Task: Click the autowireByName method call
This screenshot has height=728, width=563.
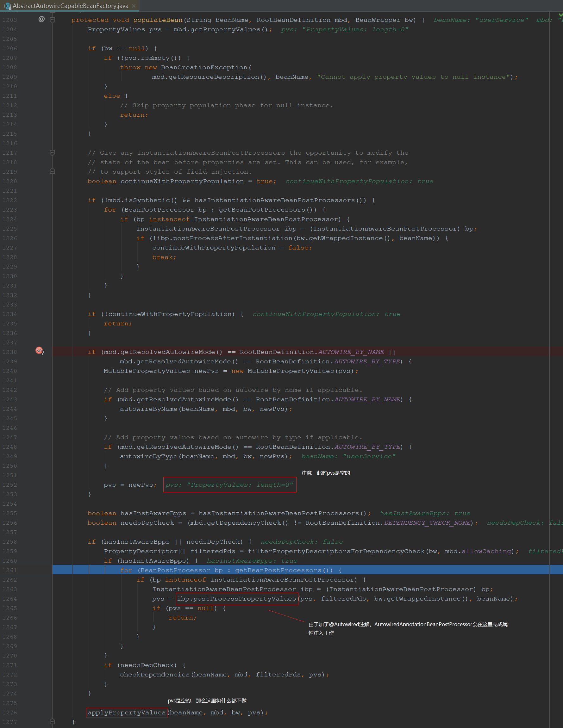Action: click(x=148, y=409)
